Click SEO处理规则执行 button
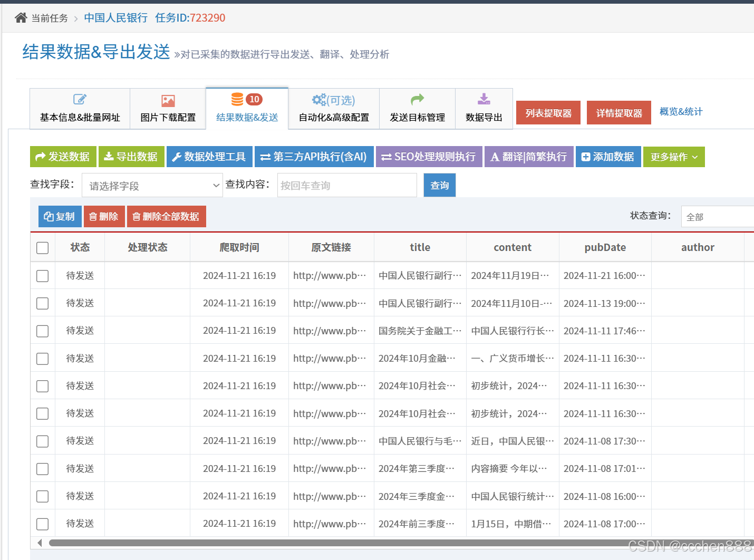 pyautogui.click(x=429, y=157)
